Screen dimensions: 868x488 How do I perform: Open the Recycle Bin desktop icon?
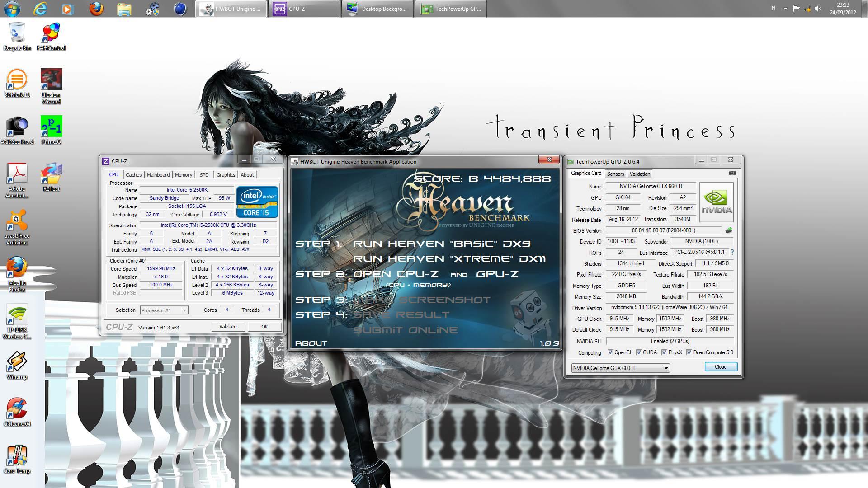[17, 37]
